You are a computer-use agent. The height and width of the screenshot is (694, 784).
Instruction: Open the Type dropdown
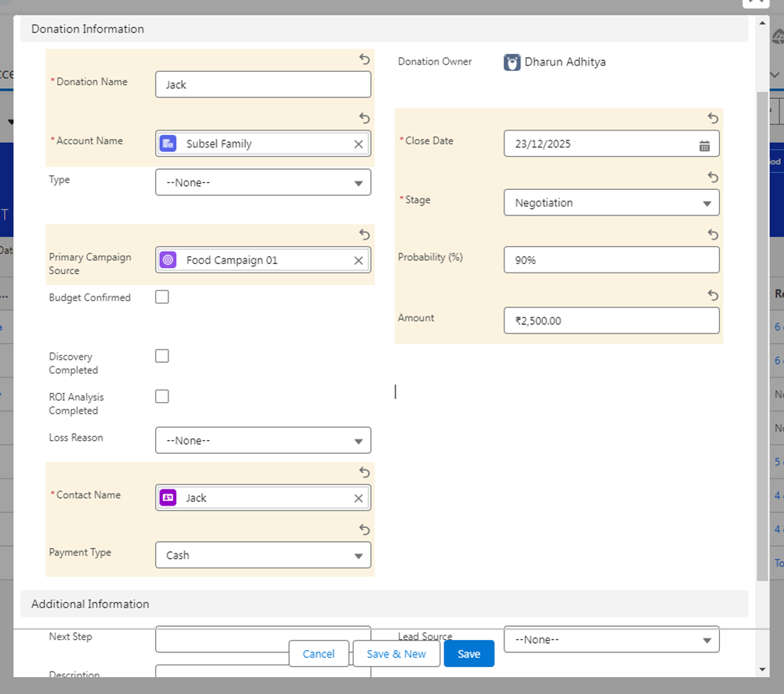[263, 182]
